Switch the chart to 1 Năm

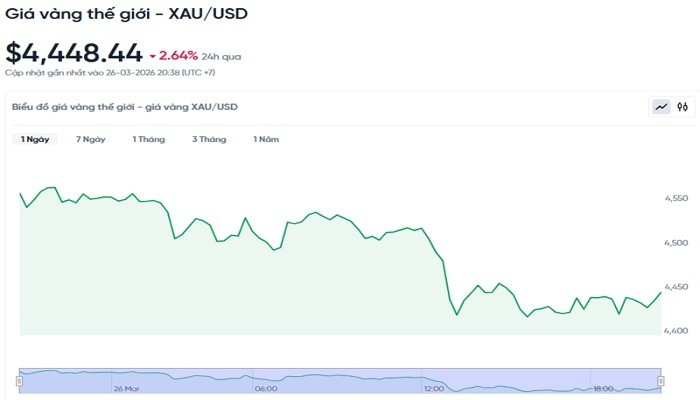click(265, 139)
